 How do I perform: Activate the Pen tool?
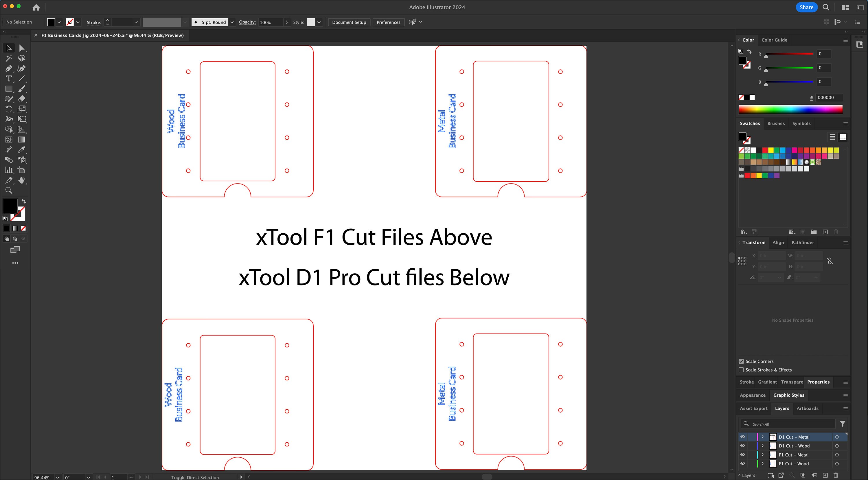click(9, 68)
